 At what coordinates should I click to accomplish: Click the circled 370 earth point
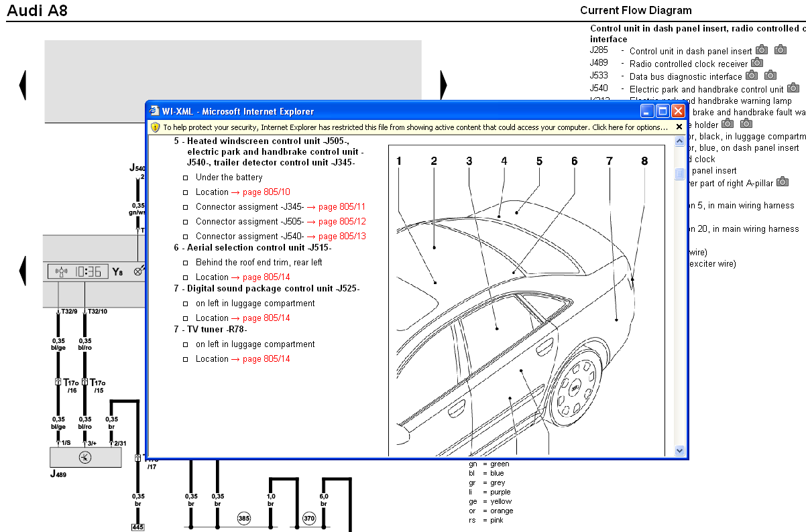[309, 518]
